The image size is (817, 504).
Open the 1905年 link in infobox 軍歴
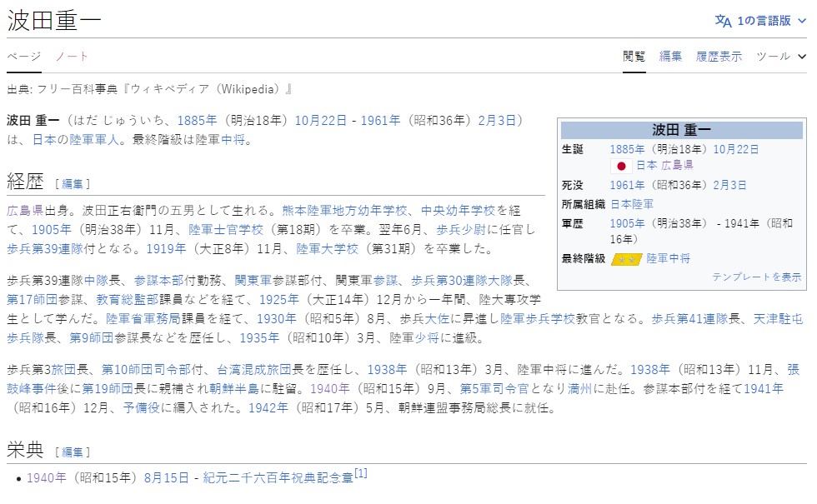(x=627, y=224)
